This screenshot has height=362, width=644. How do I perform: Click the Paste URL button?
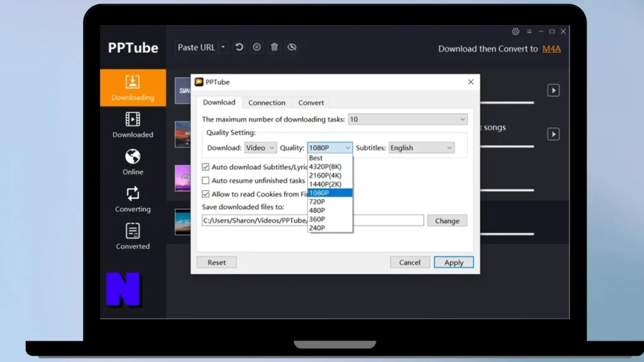[196, 47]
